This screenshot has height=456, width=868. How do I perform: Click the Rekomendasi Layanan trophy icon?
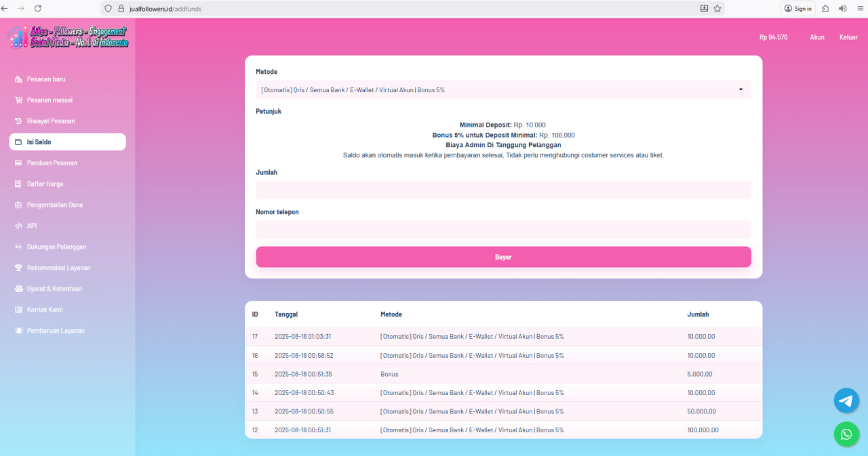pos(19,268)
